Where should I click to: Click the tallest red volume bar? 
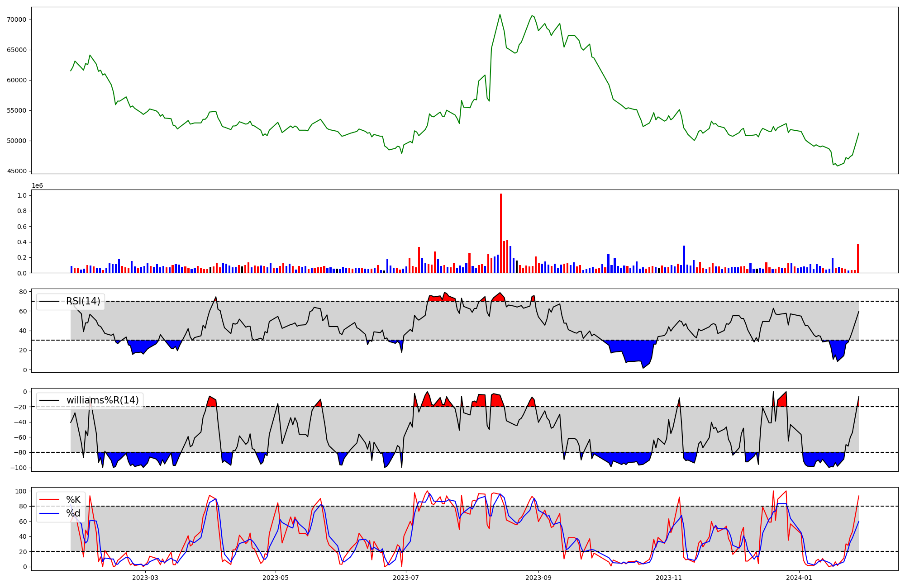pos(501,233)
